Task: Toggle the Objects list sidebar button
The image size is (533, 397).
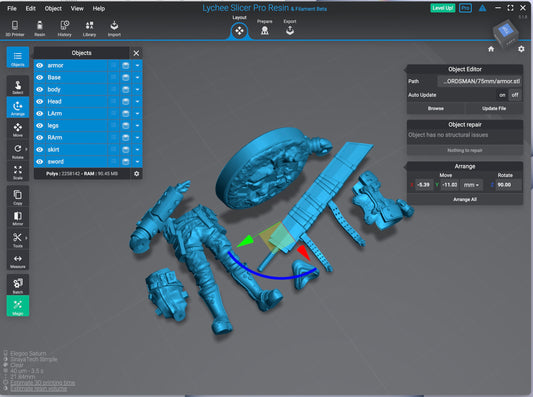Action: [18, 57]
